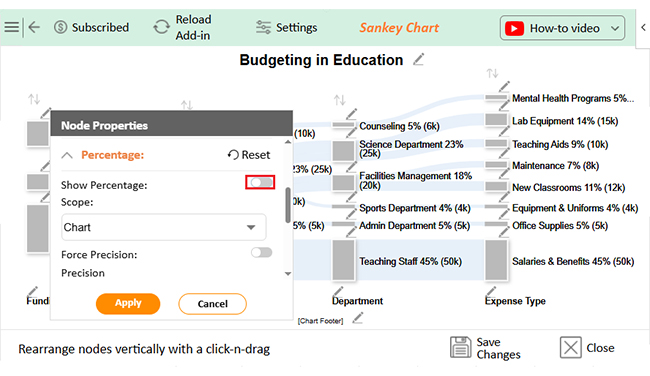Click Reset in Node Properties

(249, 155)
